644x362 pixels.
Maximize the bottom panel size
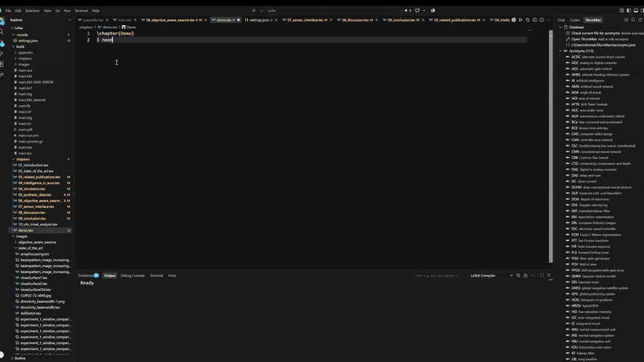coord(542,276)
